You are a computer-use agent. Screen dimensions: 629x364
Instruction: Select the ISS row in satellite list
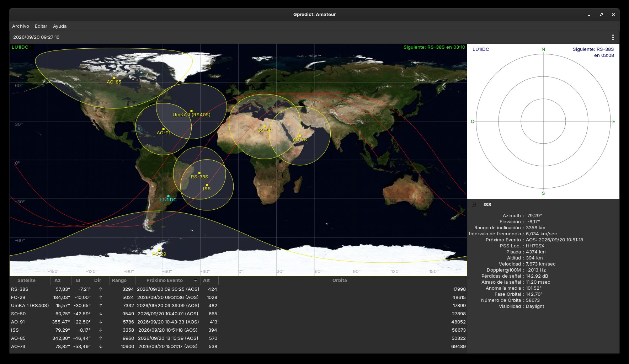(238, 330)
